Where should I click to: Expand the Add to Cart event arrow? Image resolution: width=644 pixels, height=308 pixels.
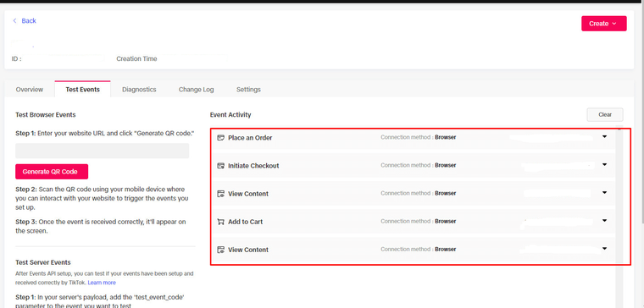(x=604, y=220)
